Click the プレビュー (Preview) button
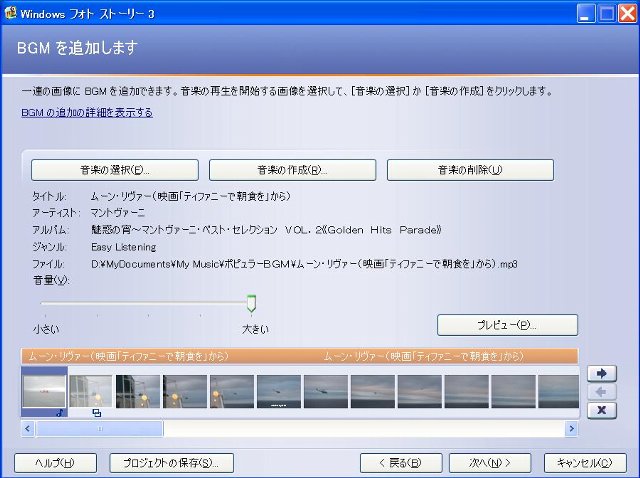The image size is (640, 478). coord(507,325)
